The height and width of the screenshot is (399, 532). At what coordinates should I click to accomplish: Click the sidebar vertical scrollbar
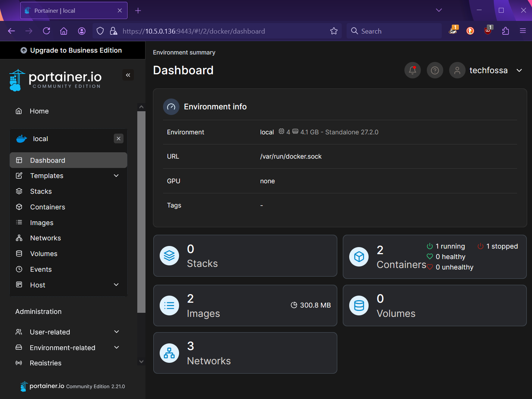pyautogui.click(x=141, y=211)
